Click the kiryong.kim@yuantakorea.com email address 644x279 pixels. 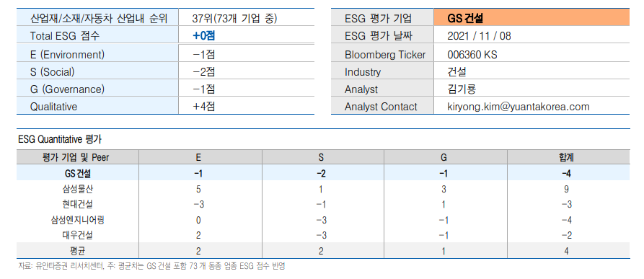click(x=519, y=107)
